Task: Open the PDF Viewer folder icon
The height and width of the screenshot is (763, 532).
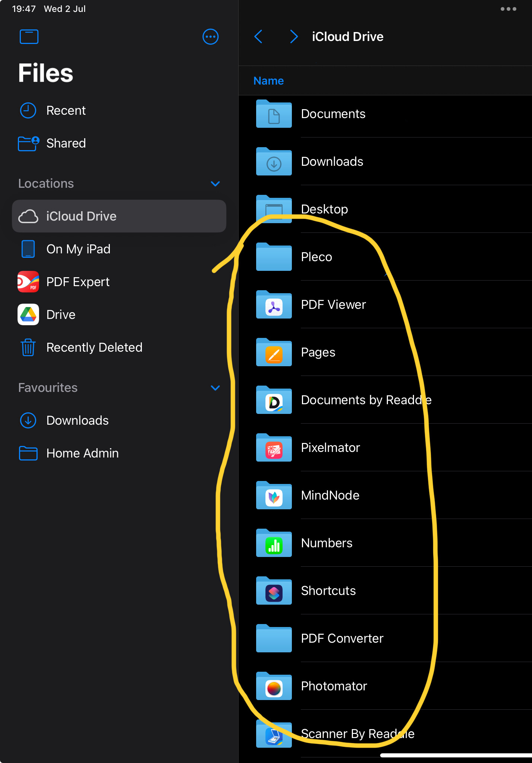Action: (x=274, y=305)
